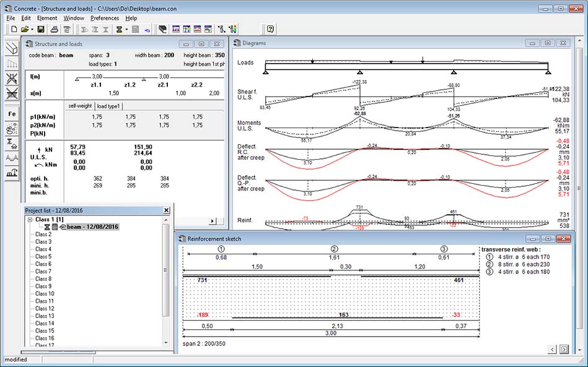Click the 'span 2 : 200/350' label
The image size is (588, 367).
coord(204,343)
